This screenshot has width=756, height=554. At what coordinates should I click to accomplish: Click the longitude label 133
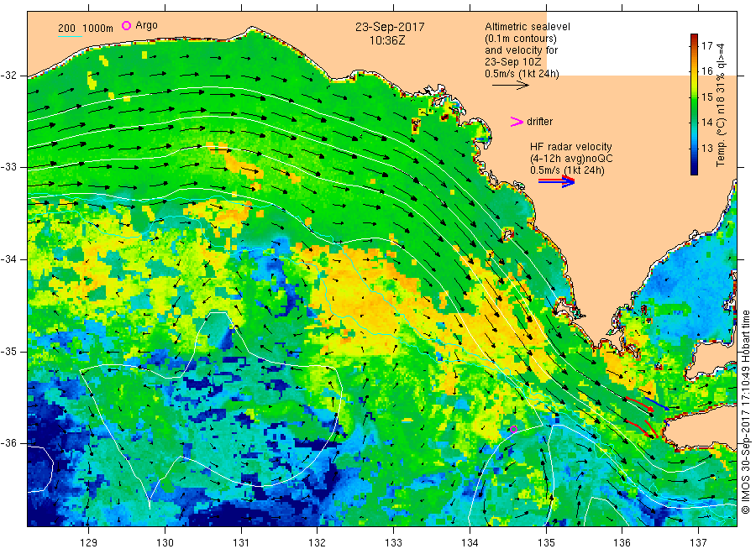pos(393,543)
